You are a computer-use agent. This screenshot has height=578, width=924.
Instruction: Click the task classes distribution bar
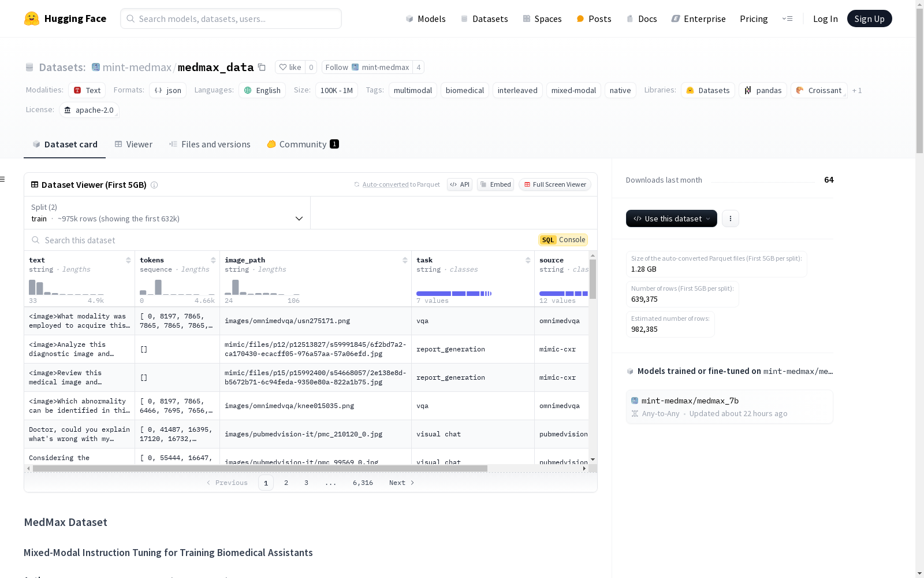tap(454, 294)
